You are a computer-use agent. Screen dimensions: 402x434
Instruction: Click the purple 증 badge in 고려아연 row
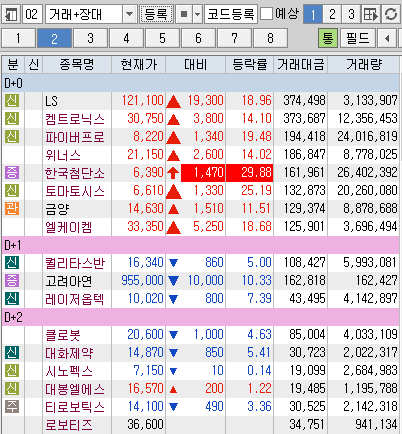coord(12,281)
